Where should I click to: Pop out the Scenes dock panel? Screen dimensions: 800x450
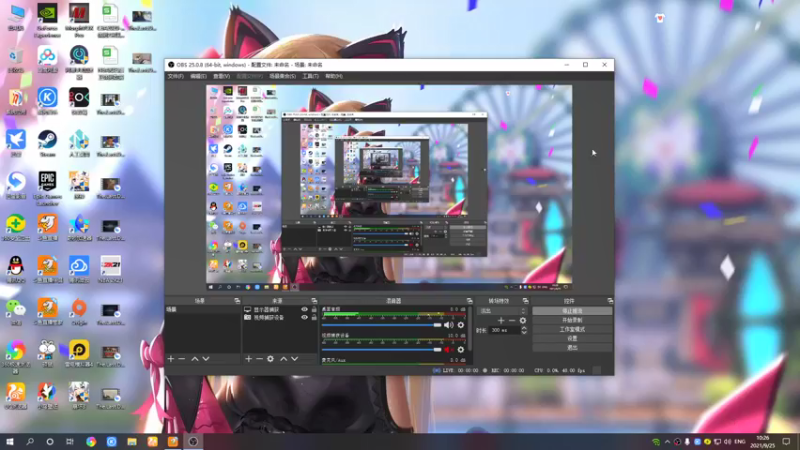[237, 301]
